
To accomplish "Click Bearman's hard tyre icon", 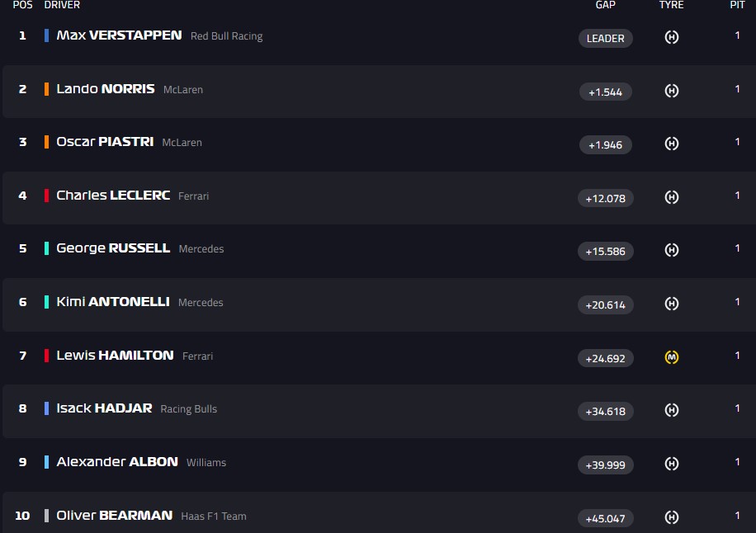I will [x=672, y=517].
